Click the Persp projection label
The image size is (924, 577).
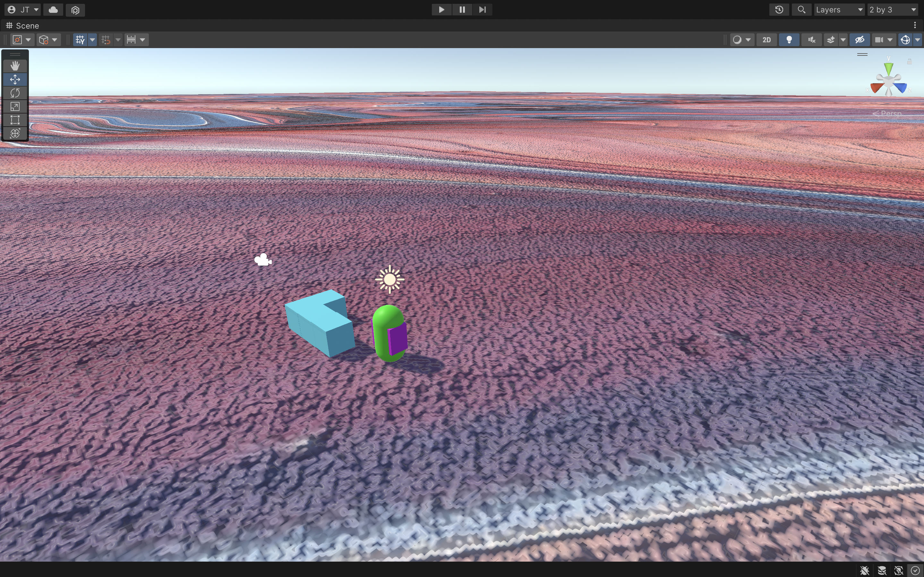pyautogui.click(x=890, y=113)
